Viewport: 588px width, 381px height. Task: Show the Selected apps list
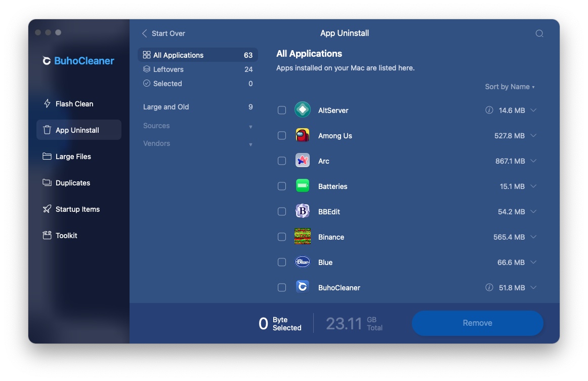(x=198, y=83)
